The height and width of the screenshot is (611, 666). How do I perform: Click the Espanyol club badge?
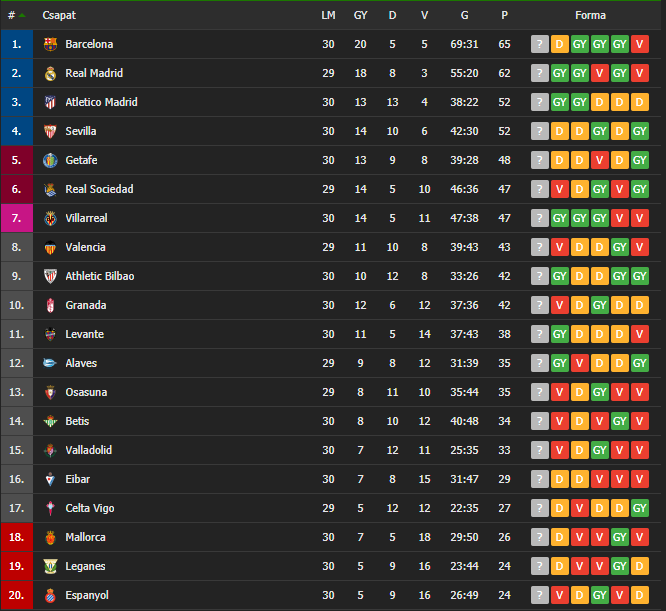click(x=50, y=595)
